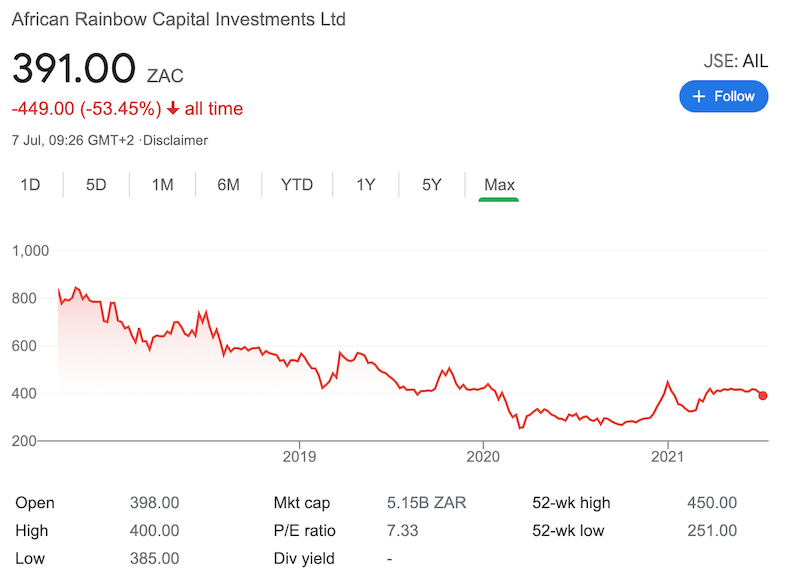800x586 pixels.
Task: Click the Mkt cap label
Action: 302,503
